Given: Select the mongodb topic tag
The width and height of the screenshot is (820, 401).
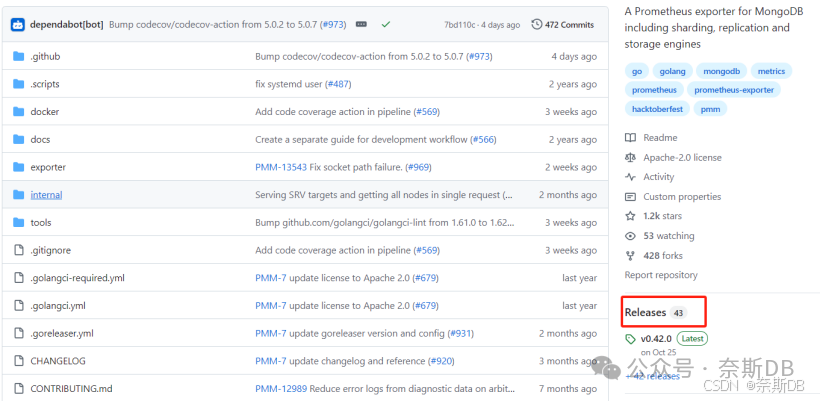Looking at the screenshot, I should pyautogui.click(x=722, y=71).
